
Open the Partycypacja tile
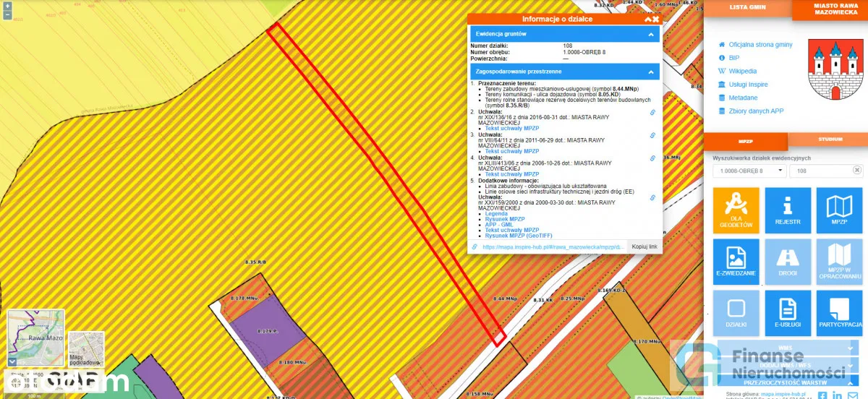coord(839,313)
